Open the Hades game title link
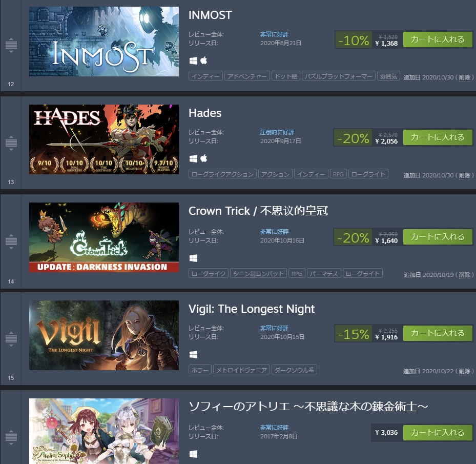The width and height of the screenshot is (476, 464). point(205,113)
